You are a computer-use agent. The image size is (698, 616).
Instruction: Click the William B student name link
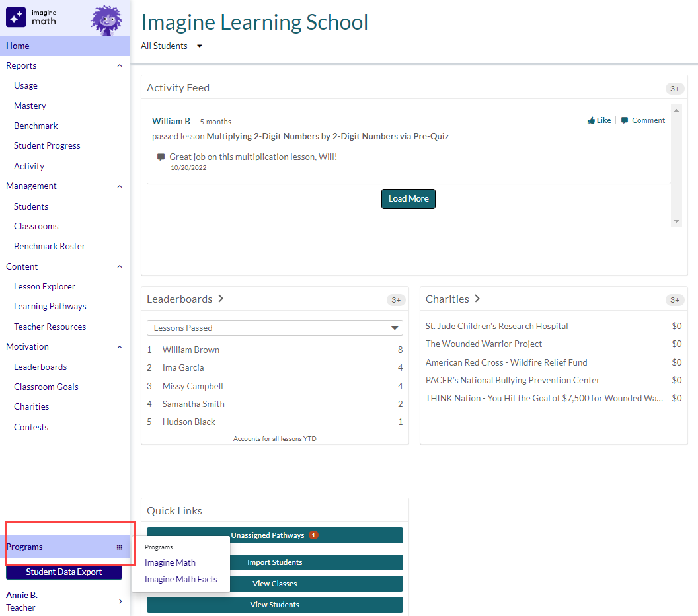[171, 121]
